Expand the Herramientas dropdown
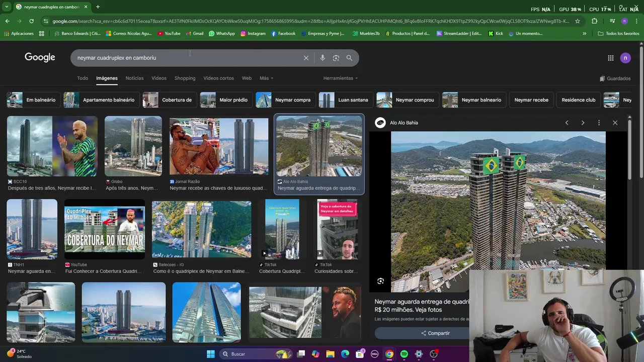 pos(341,78)
